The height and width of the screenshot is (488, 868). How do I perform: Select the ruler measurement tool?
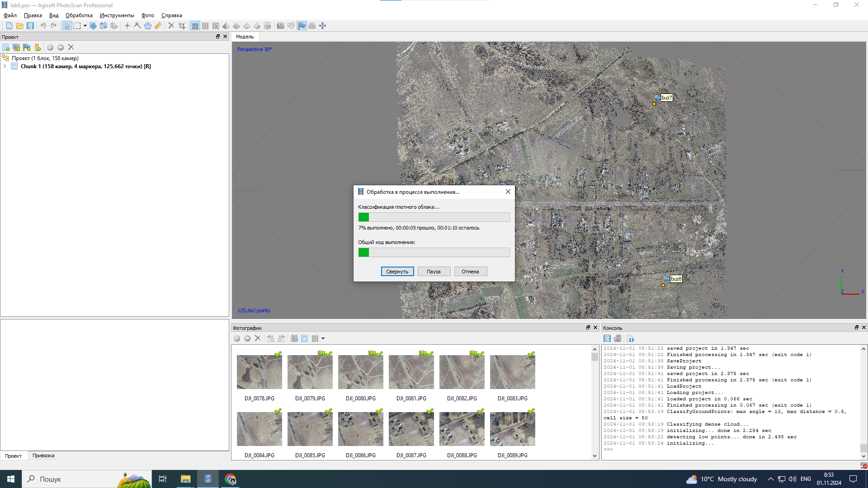coord(158,26)
